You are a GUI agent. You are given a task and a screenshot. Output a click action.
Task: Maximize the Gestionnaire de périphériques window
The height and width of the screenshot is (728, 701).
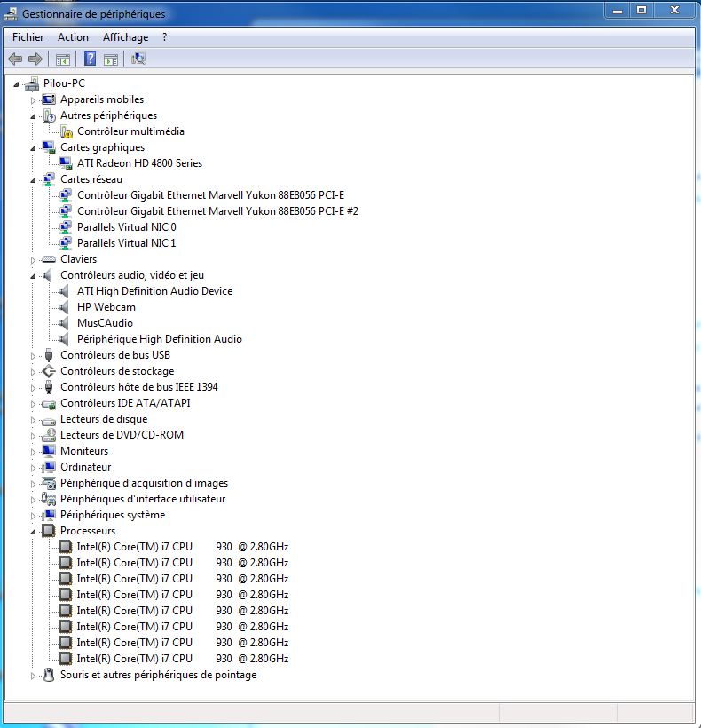[642, 10]
